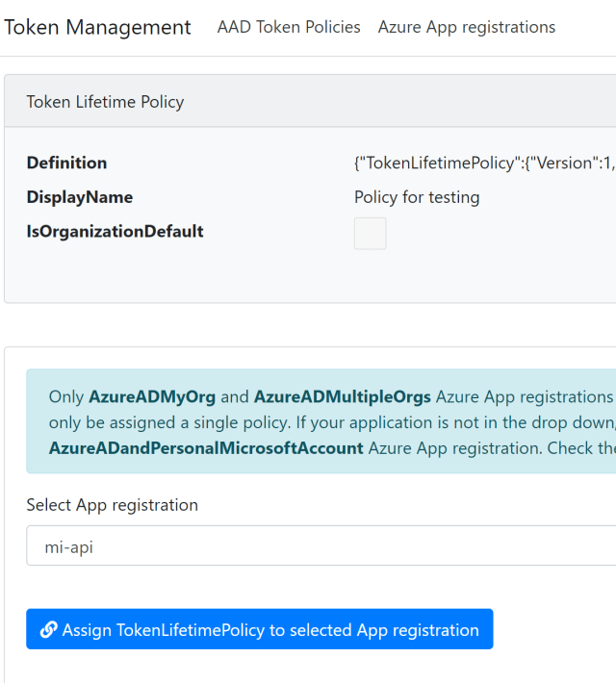616x683 pixels.
Task: Click the DisplayName field label
Action: [x=80, y=197]
